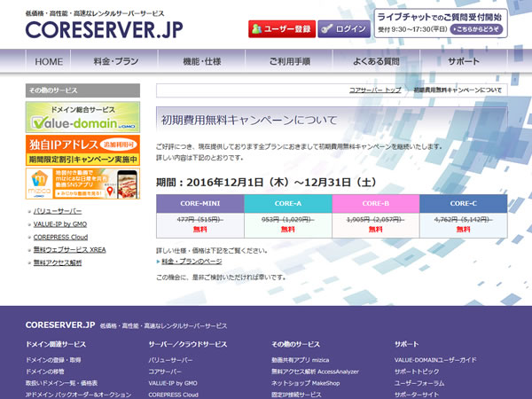
Task: Click the CORE-C table header
Action: [464, 204]
